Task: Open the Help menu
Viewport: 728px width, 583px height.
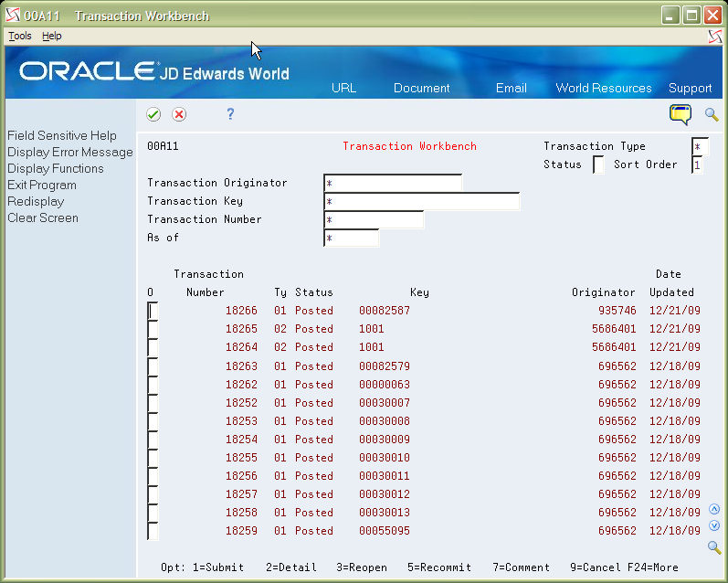Action: click(51, 36)
